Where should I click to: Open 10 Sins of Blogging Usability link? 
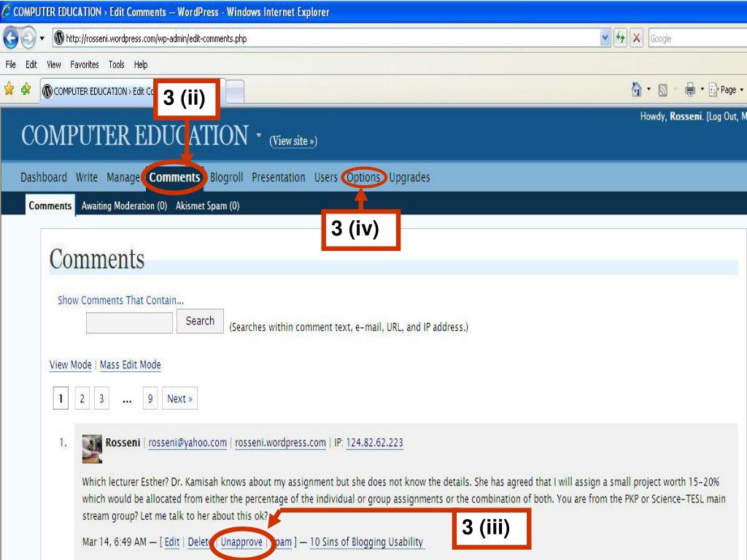click(x=366, y=542)
